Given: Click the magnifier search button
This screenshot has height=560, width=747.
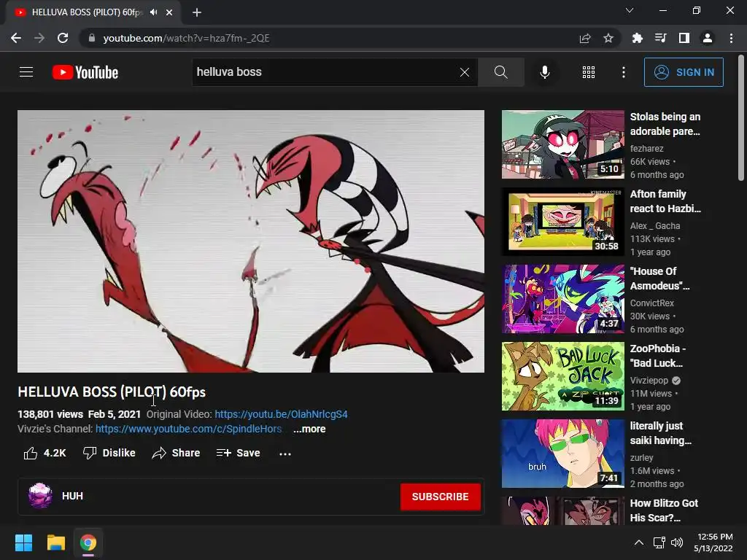Looking at the screenshot, I should click(x=500, y=72).
